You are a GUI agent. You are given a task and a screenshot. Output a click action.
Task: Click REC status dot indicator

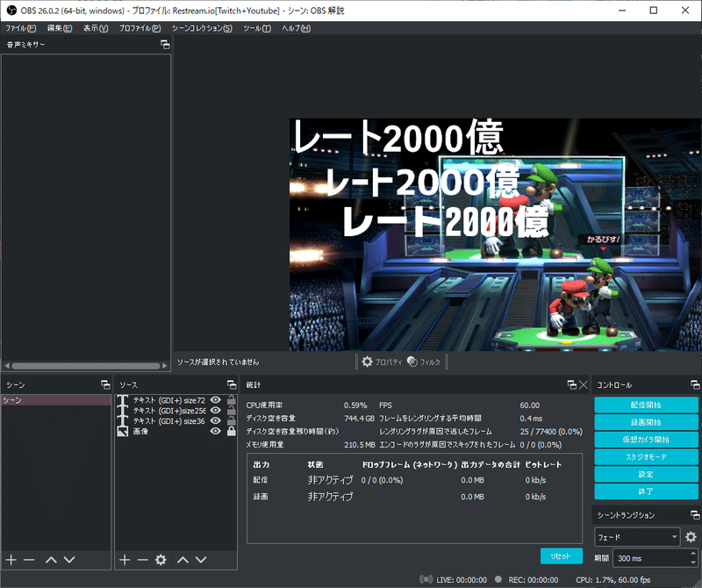(x=498, y=579)
